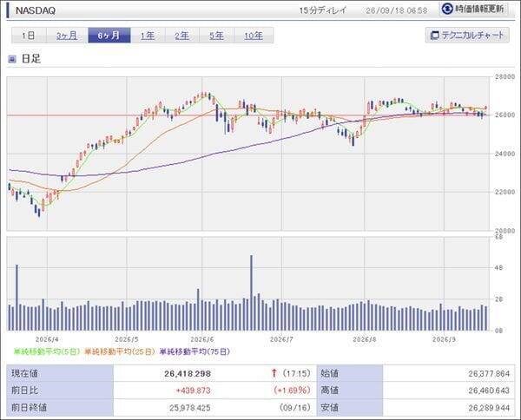Click the 高値 value 26,460.643
The width and height of the screenshot is (521, 420).
click(x=489, y=390)
